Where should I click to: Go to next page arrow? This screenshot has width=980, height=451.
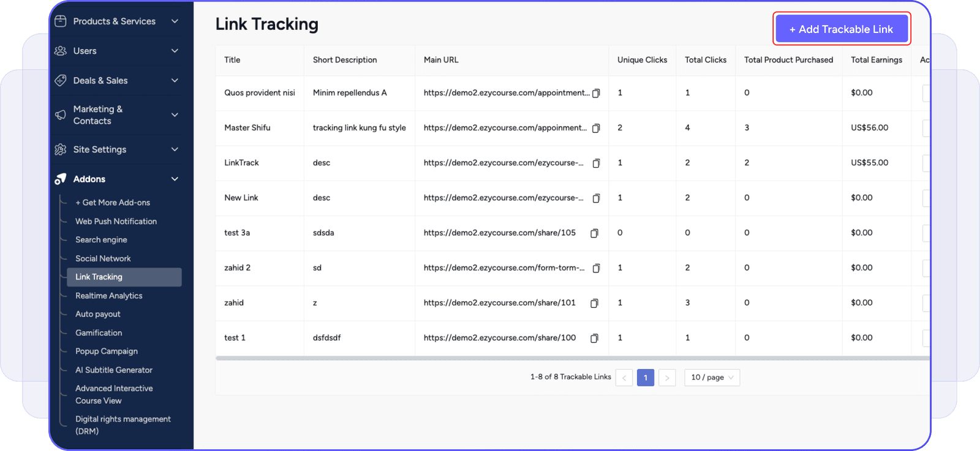(x=667, y=378)
